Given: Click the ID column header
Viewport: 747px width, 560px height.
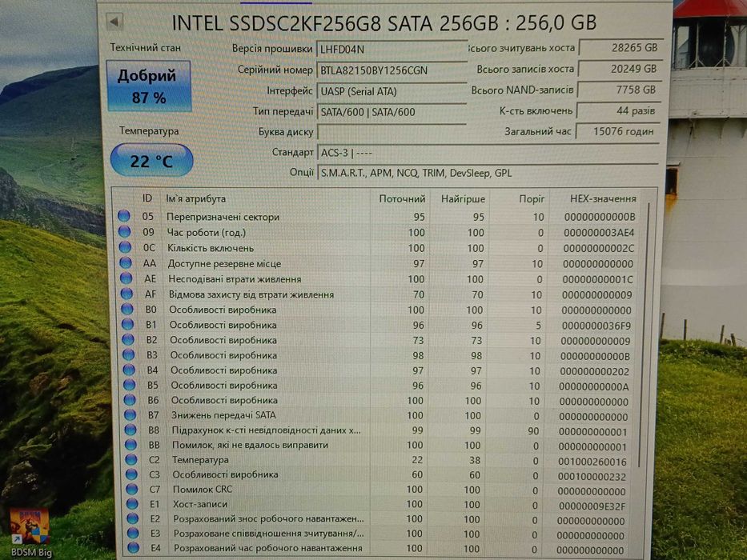Looking at the screenshot, I should pos(147,198).
